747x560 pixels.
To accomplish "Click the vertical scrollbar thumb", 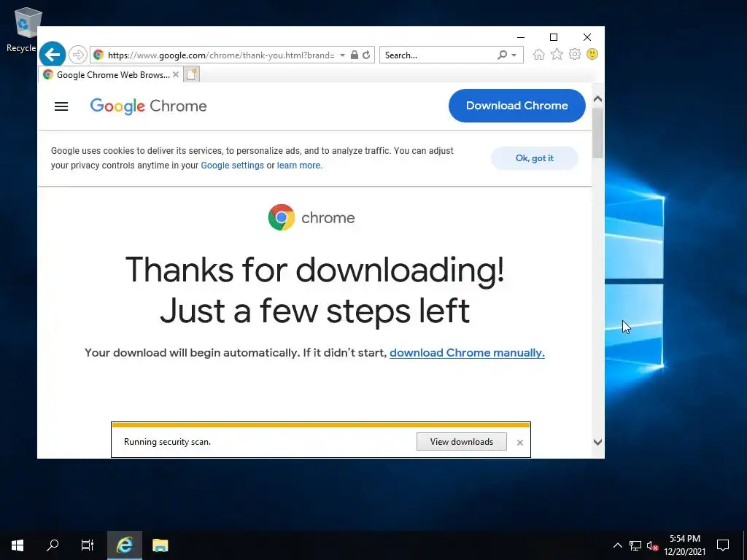I will pyautogui.click(x=598, y=133).
